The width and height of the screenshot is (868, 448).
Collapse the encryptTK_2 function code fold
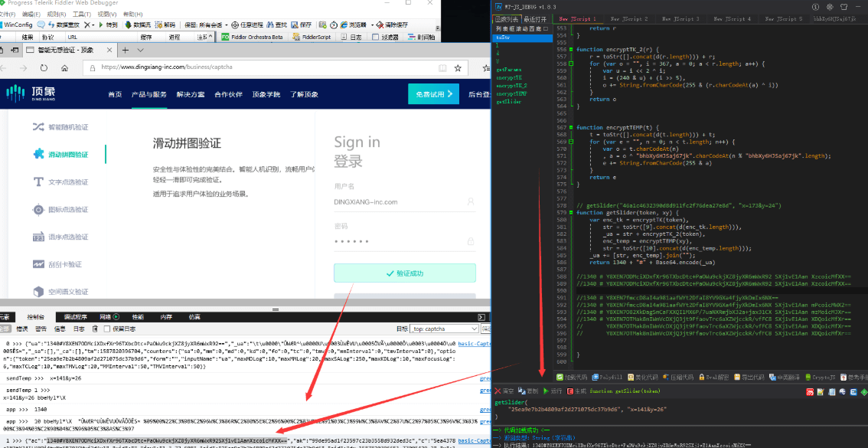(571, 49)
